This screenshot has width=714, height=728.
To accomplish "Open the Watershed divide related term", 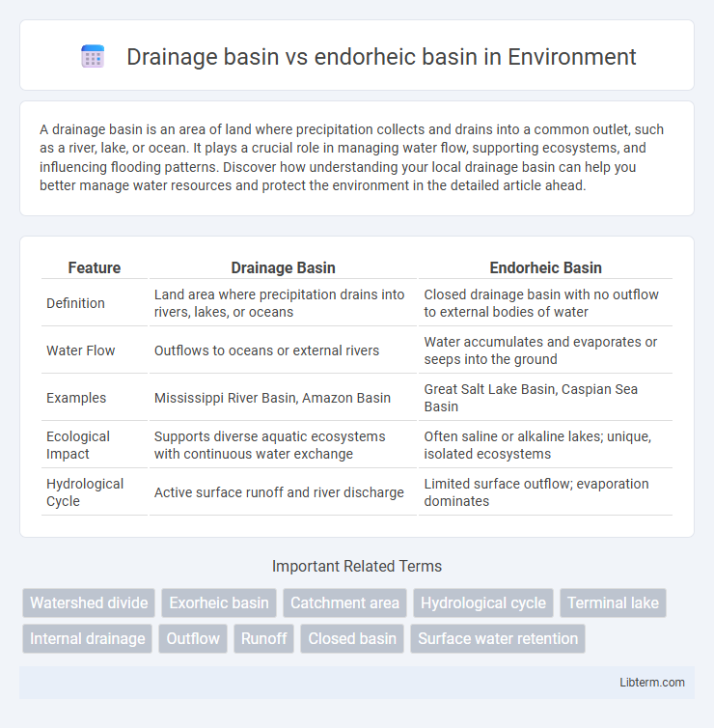I will pos(89,602).
